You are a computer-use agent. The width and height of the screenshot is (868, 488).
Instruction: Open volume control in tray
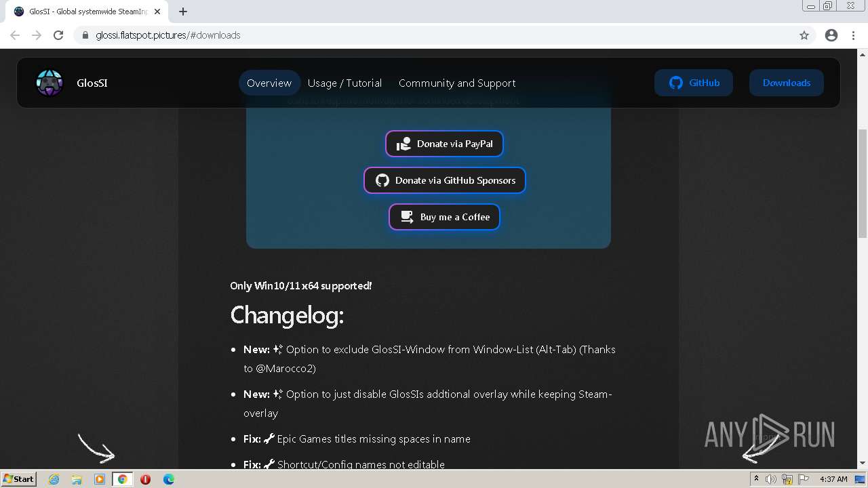click(771, 479)
